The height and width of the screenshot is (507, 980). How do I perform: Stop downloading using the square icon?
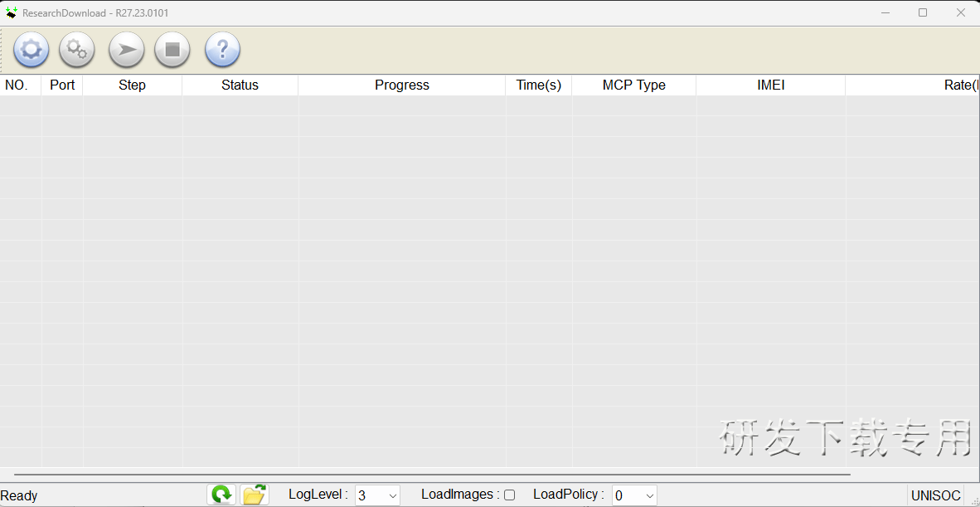pos(172,50)
